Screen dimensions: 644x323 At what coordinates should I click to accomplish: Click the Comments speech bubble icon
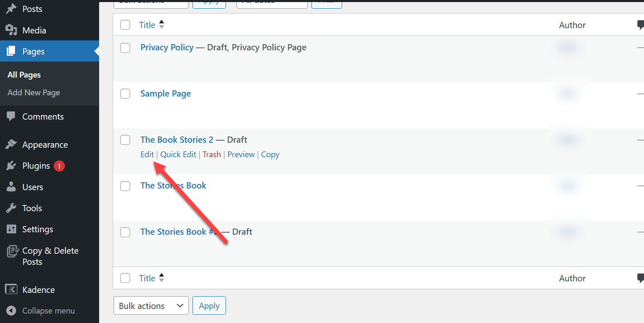[11, 116]
